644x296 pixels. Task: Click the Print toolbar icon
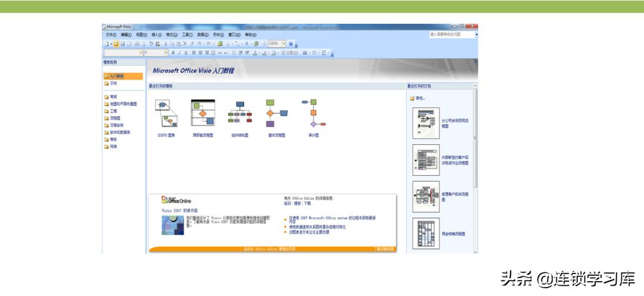click(137, 44)
